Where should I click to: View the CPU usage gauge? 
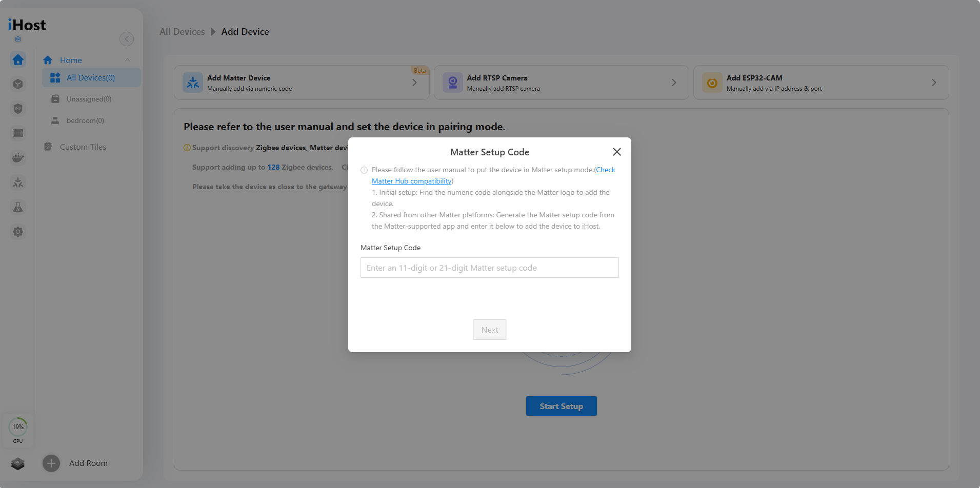(18, 426)
